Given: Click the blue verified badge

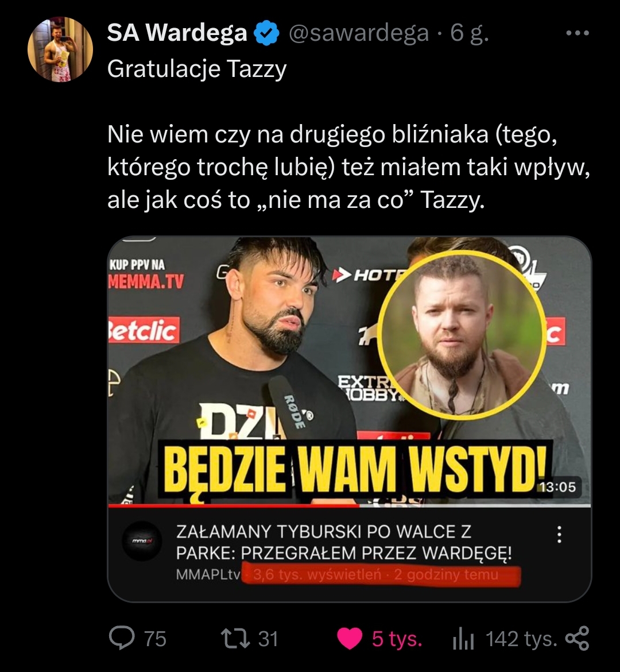Looking at the screenshot, I should tap(267, 33).
